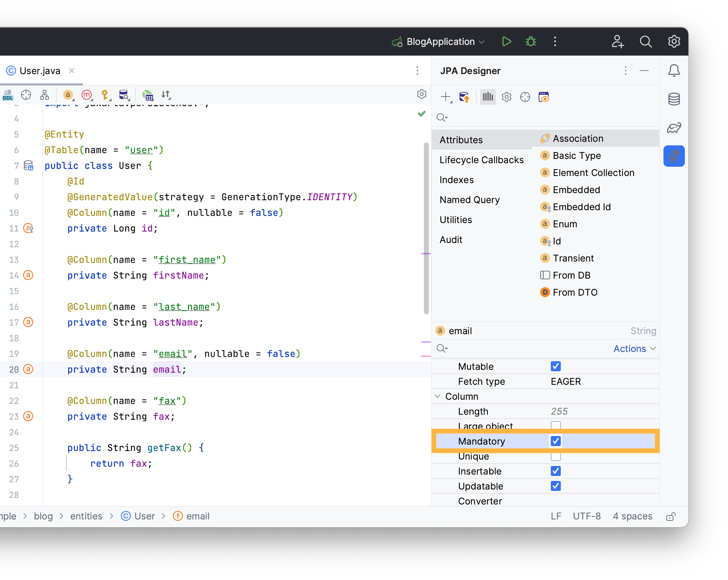Open the Database tool window on the right sidebar

click(x=674, y=99)
